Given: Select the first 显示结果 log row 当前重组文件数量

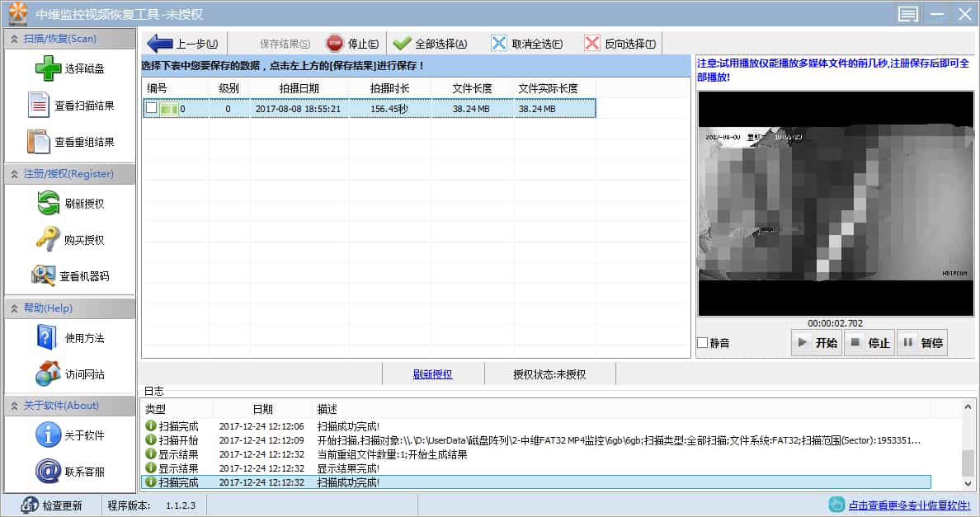Looking at the screenshot, I should coord(536,454).
